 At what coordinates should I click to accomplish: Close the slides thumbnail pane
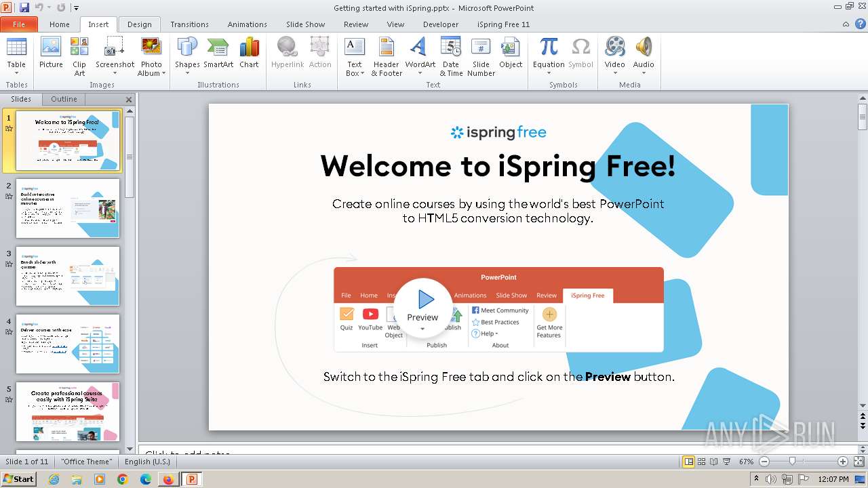(129, 100)
